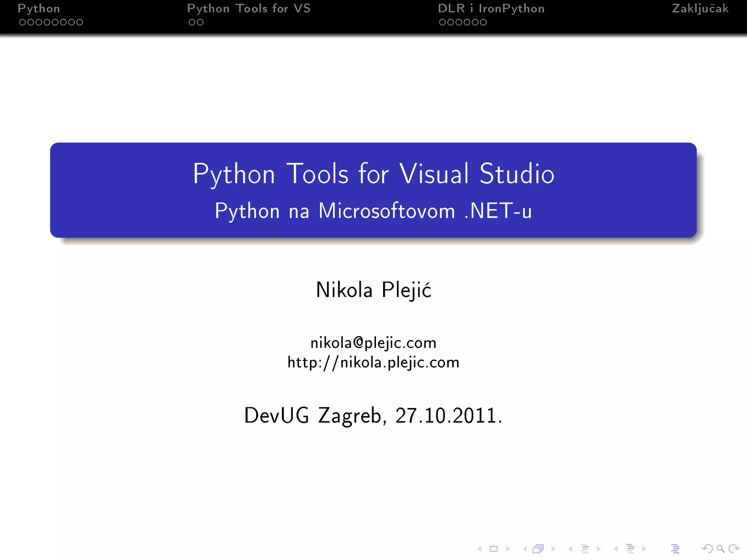Click the next frame arrow beside the frame icon
Viewport: 747px width, 560px height.
(553, 549)
